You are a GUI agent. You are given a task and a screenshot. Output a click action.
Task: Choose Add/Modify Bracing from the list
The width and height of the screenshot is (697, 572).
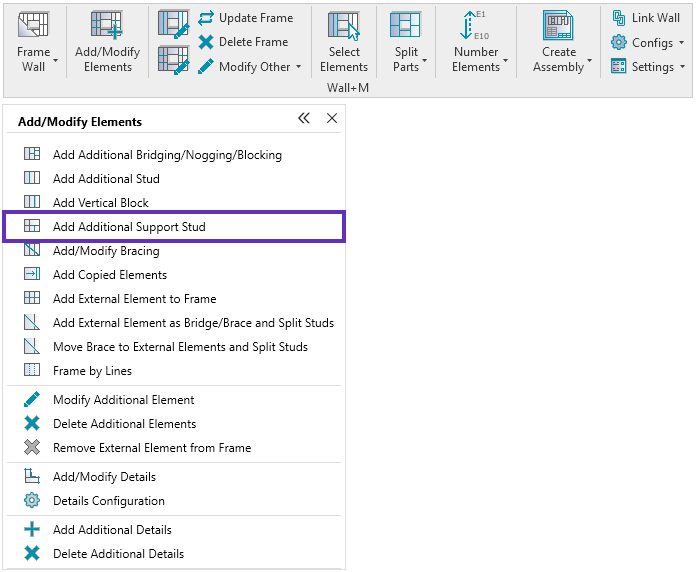106,251
